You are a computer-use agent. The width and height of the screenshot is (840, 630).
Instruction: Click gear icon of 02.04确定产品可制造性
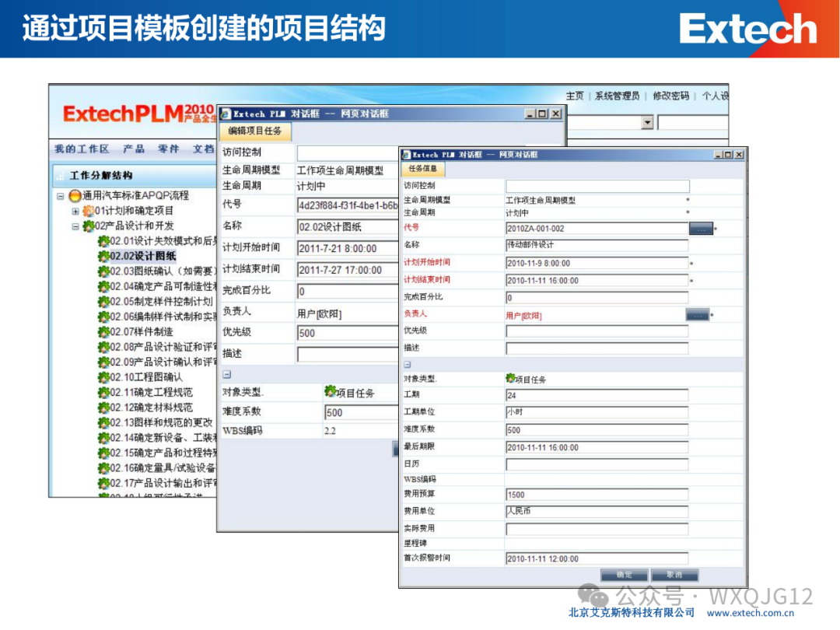pos(103,286)
